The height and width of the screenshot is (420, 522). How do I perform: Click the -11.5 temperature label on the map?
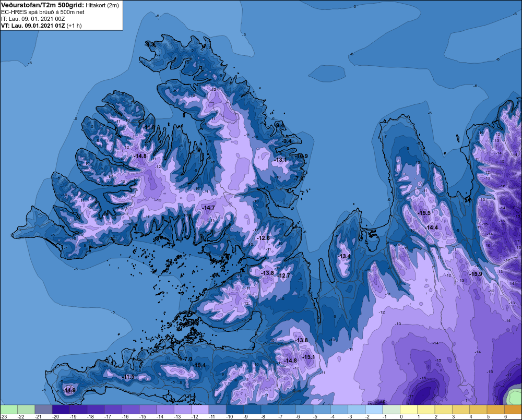point(128,377)
